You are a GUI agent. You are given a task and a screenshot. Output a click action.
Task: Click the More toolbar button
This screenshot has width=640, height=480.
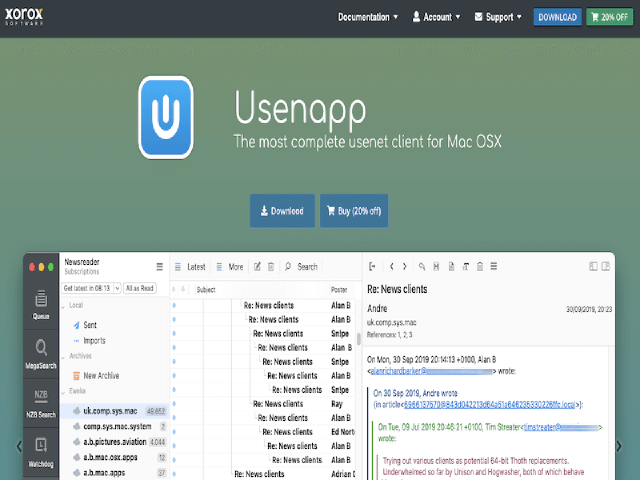tap(229, 267)
